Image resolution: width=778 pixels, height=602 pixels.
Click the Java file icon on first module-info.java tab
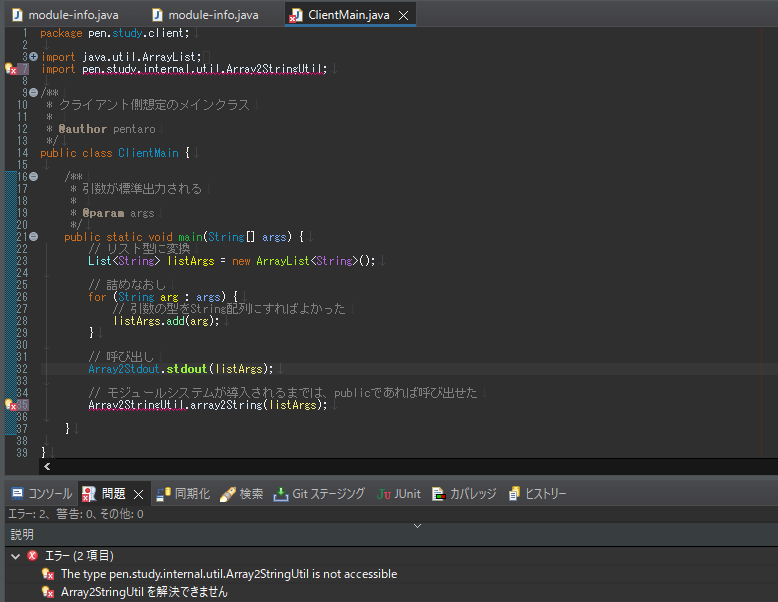(17, 15)
